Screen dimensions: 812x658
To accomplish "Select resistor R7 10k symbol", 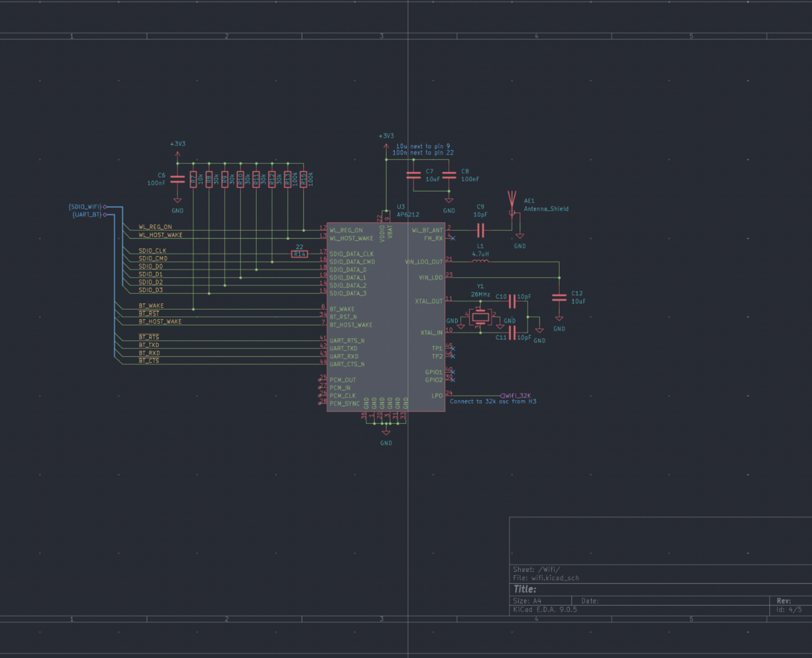I will (x=193, y=179).
